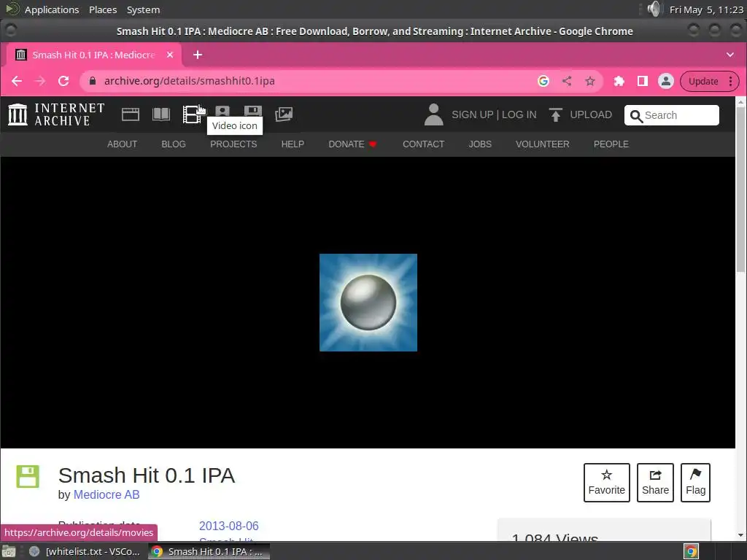
Task: Open the PEOPLE nav link
Action: coord(611,144)
